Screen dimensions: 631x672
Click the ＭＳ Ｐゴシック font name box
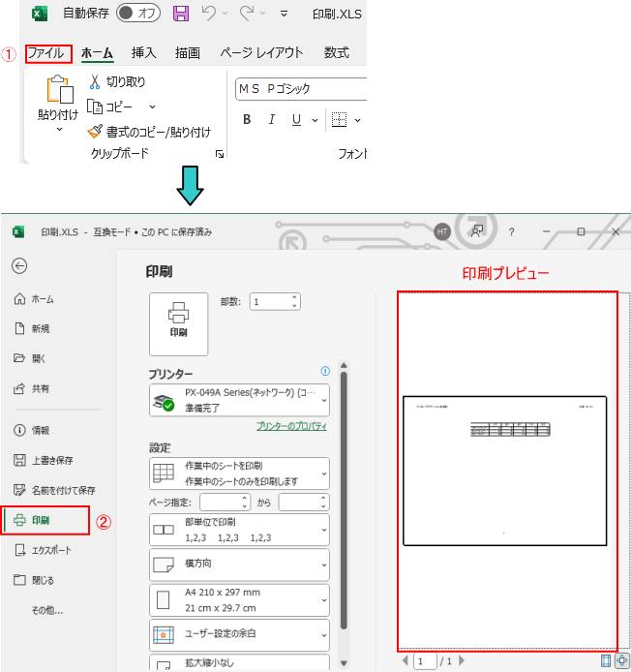click(301, 89)
